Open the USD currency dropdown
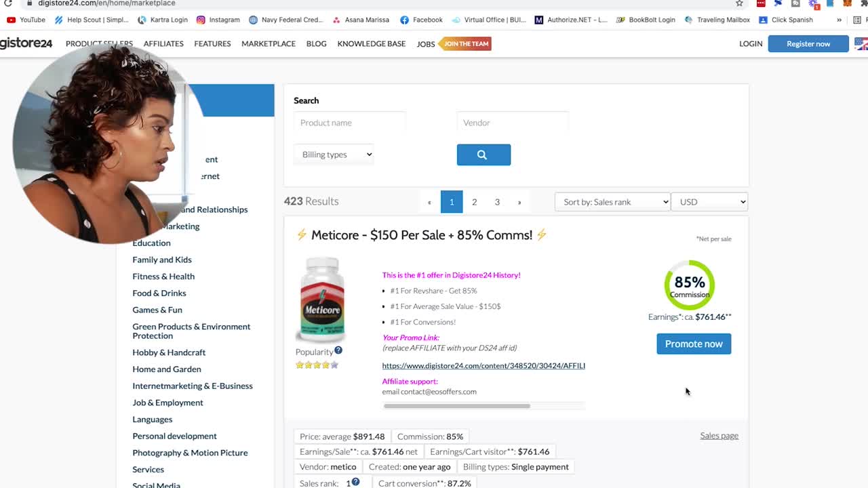The image size is (868, 488). click(709, 202)
